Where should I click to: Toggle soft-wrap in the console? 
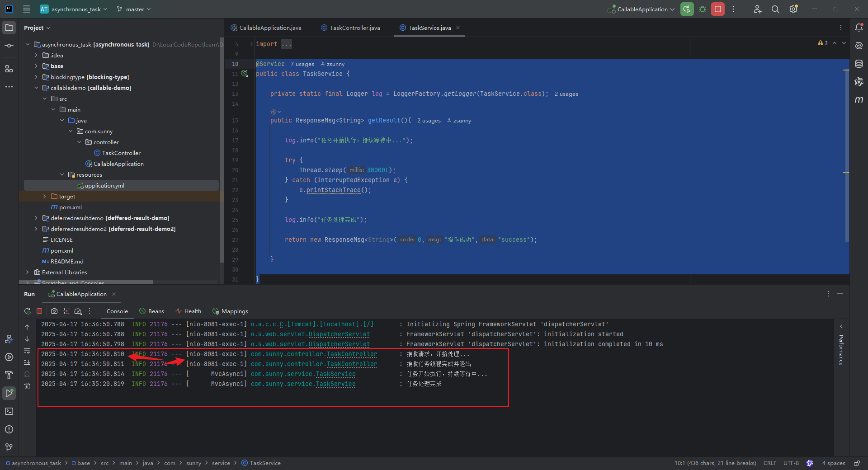tap(27, 351)
